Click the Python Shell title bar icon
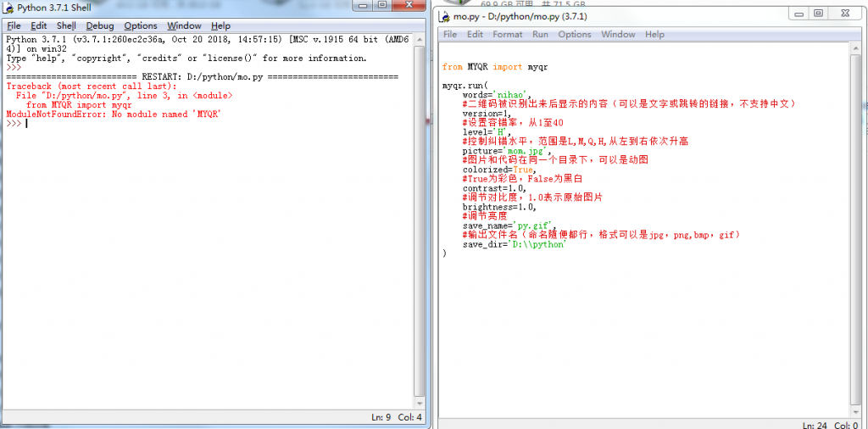This screenshot has width=868, height=429. pos(10,8)
